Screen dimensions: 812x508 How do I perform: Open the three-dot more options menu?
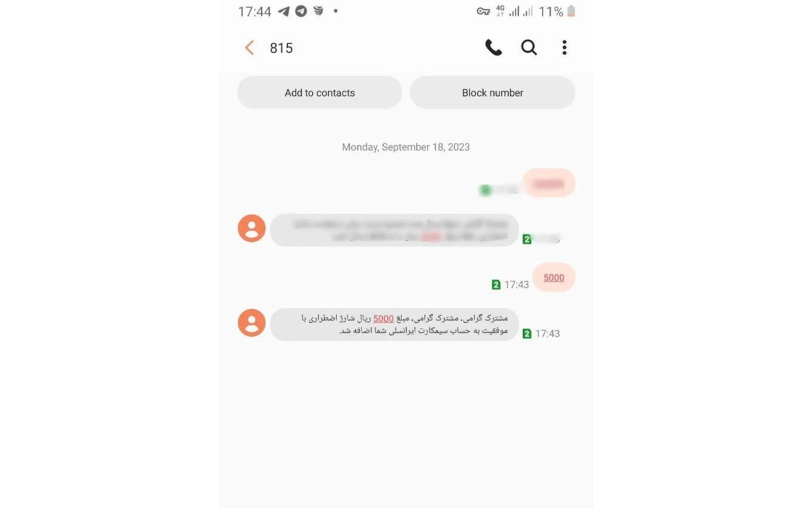[564, 47]
